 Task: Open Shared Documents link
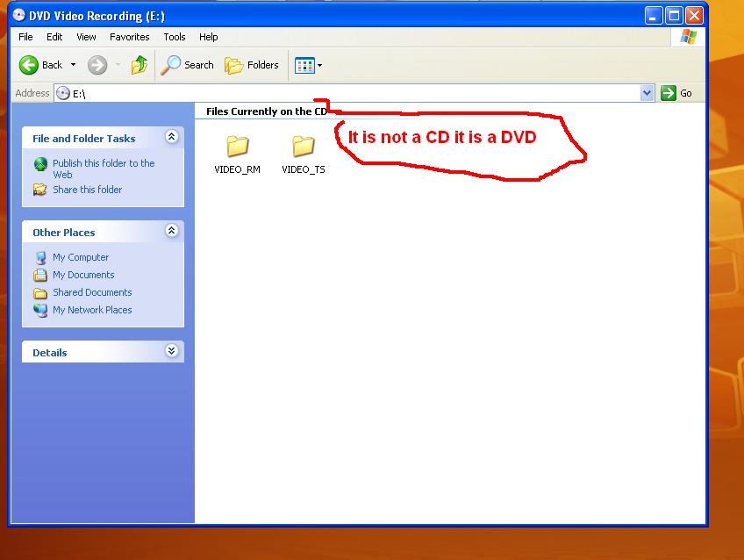point(92,292)
